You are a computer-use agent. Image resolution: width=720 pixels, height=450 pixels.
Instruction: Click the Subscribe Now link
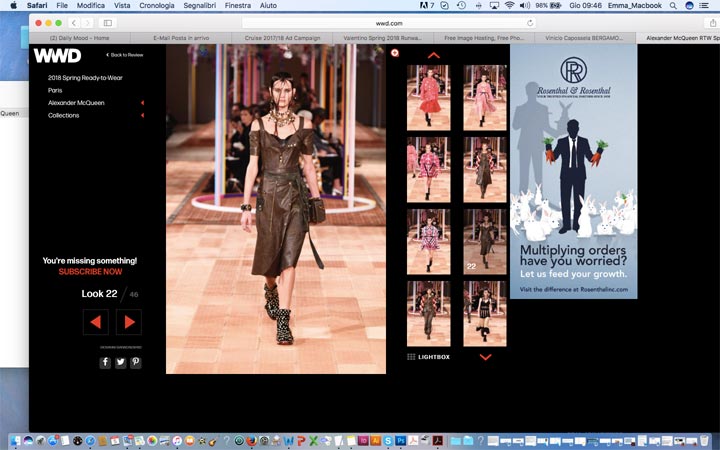point(90,271)
